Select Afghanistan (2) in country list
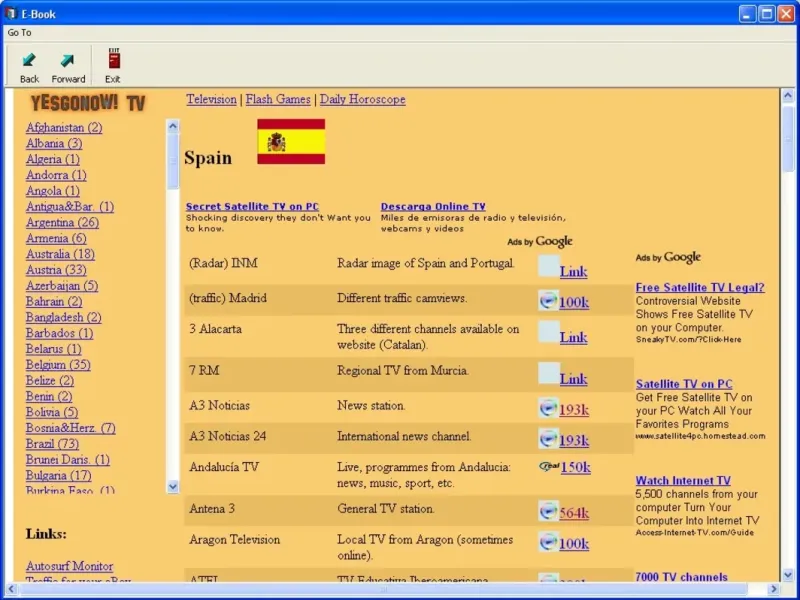800x600 pixels. pos(64,128)
